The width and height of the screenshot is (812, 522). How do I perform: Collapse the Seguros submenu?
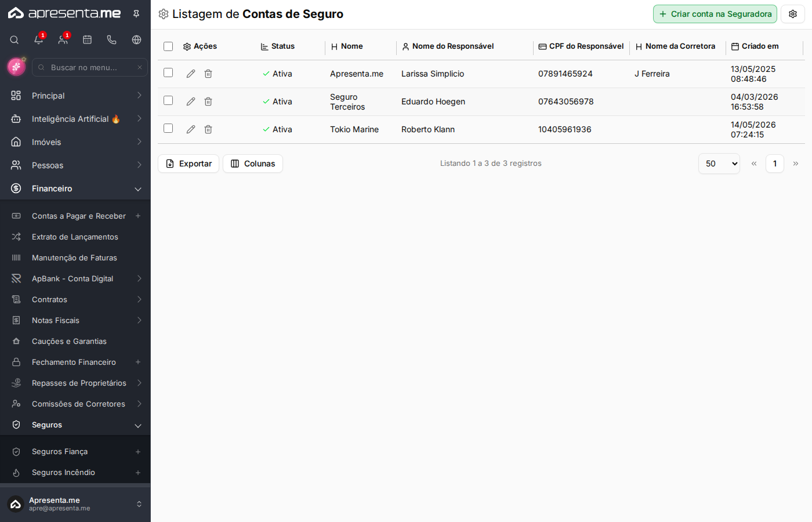(75, 425)
